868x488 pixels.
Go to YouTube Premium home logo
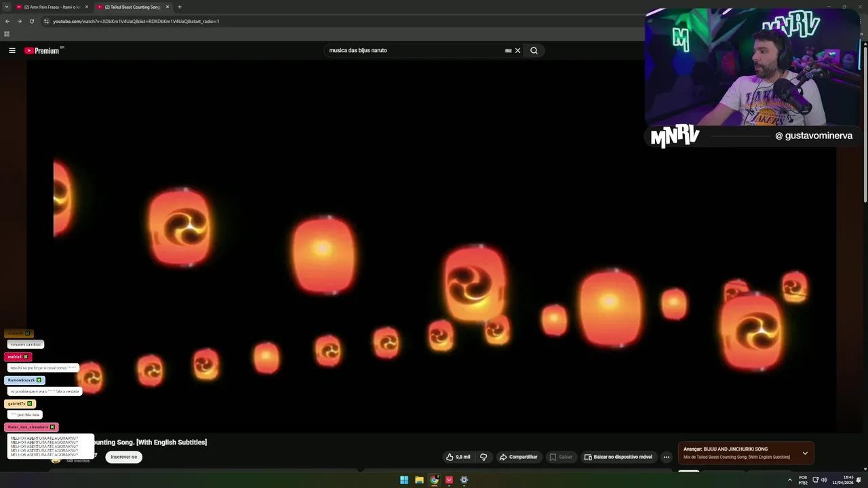click(42, 50)
